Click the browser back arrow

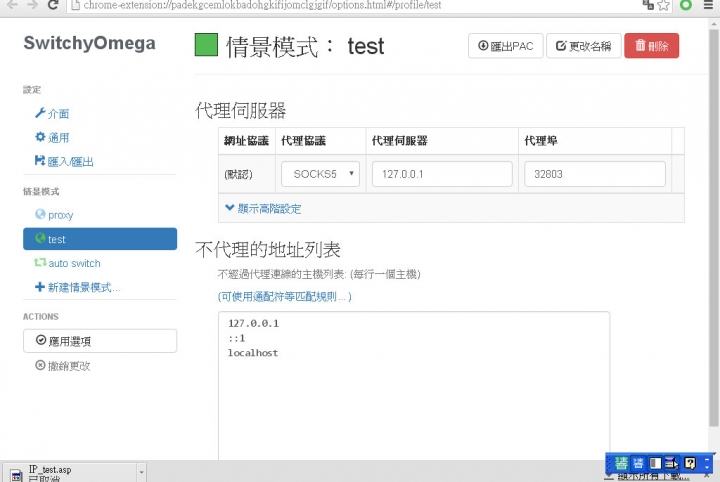tap(12, 5)
